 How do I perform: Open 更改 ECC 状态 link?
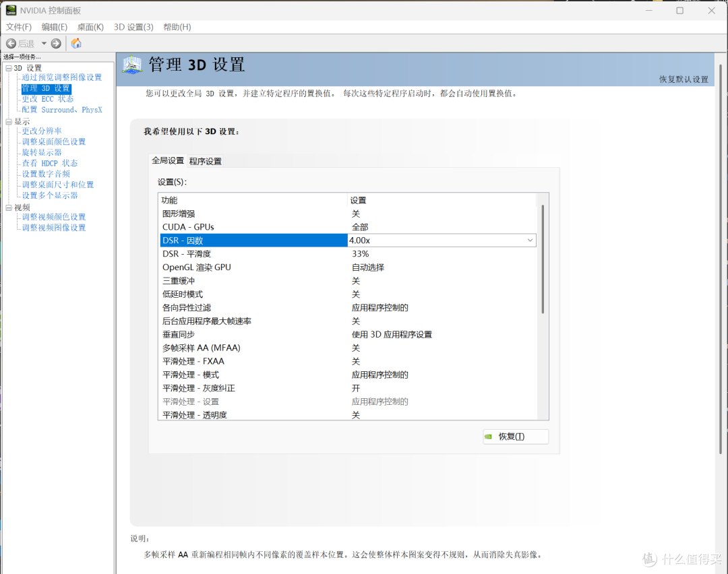pyautogui.click(x=47, y=99)
